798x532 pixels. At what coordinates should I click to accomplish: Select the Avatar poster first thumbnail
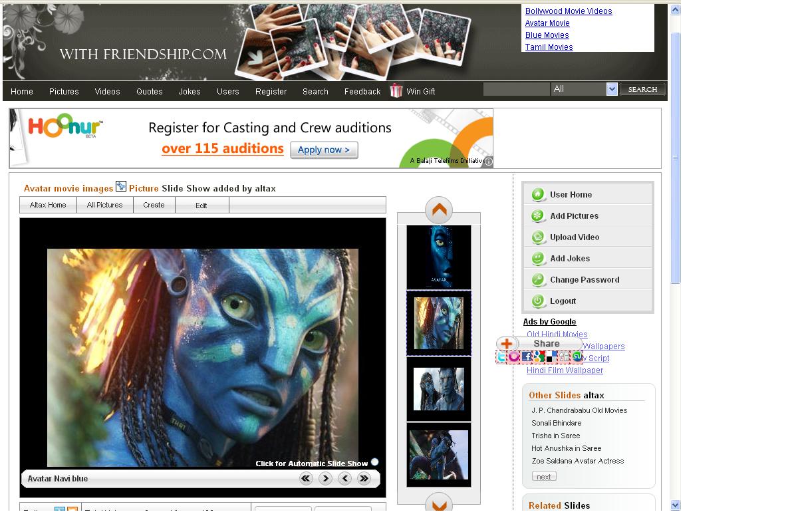point(439,257)
